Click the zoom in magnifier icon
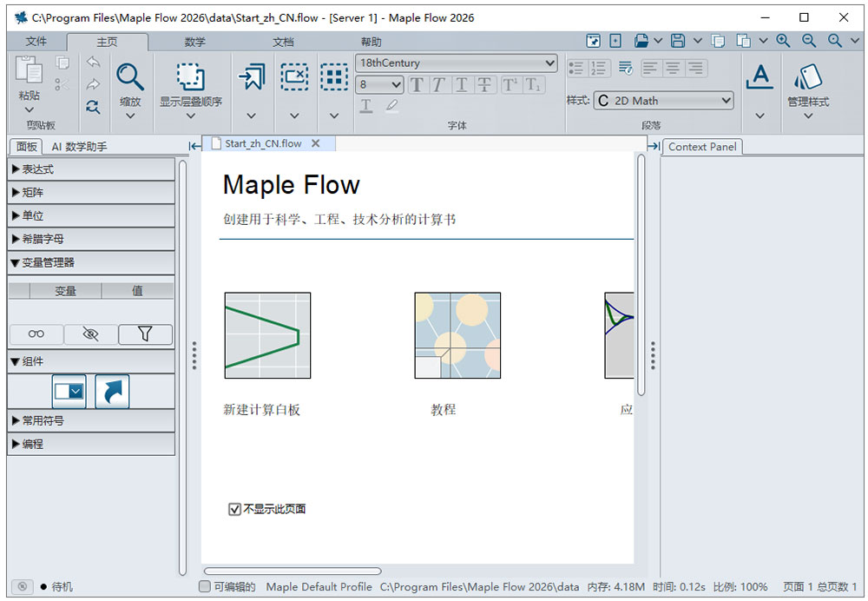 (x=783, y=41)
